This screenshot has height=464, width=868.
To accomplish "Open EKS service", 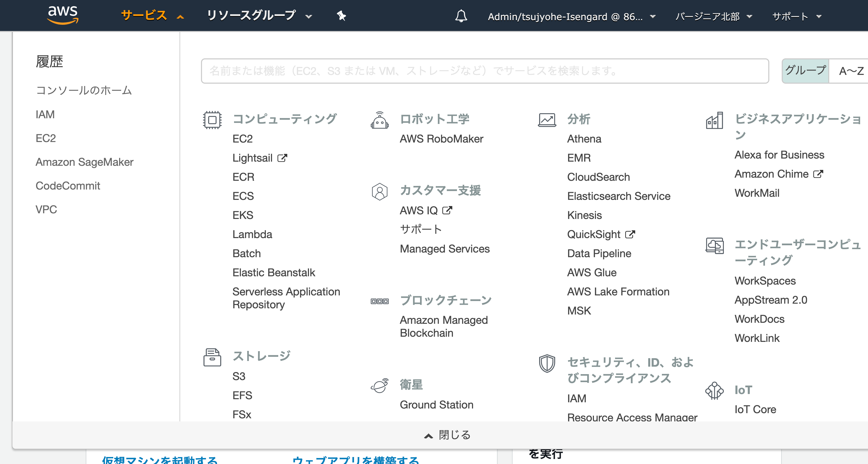I will (x=243, y=215).
